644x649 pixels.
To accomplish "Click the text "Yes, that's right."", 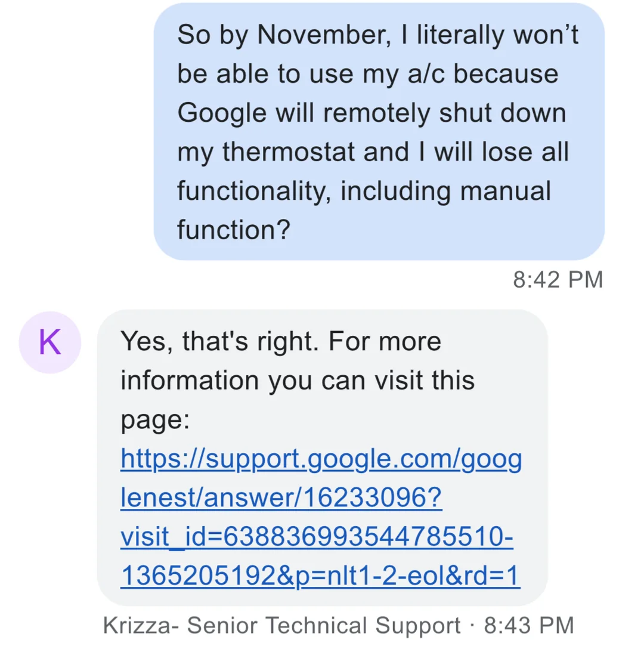I will pyautogui.click(x=219, y=342).
